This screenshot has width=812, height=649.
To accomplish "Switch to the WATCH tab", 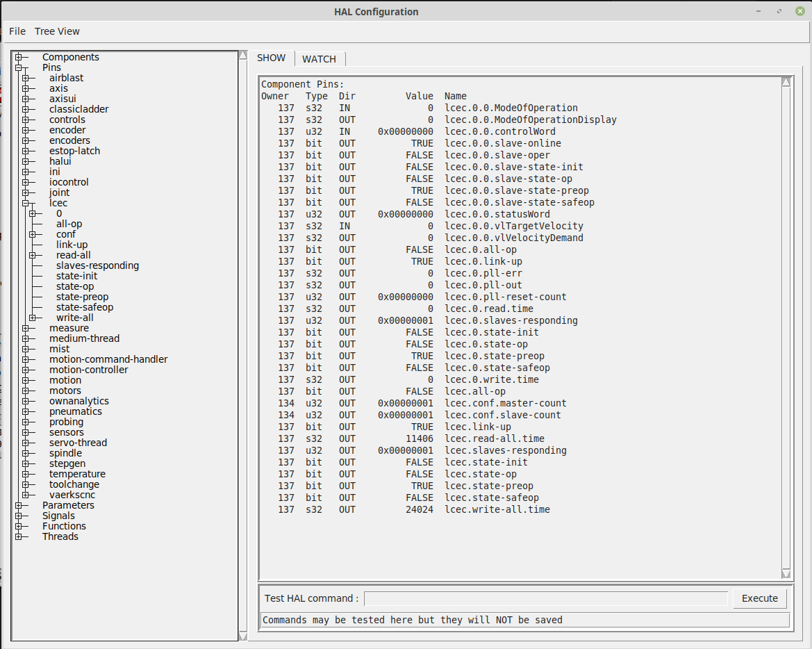I will pos(319,59).
